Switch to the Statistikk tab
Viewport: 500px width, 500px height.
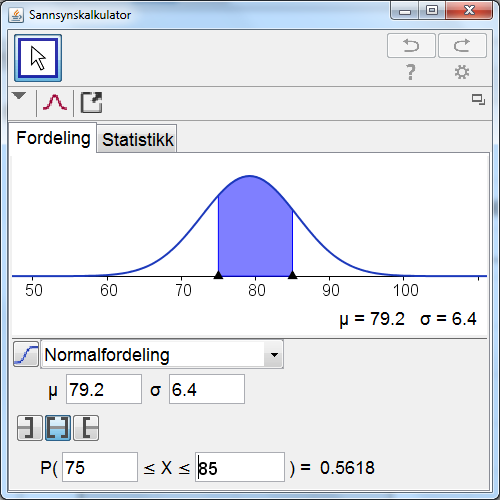tap(137, 139)
